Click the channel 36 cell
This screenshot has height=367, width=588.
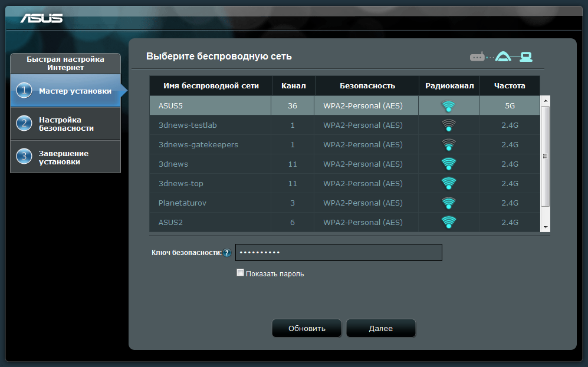(293, 106)
